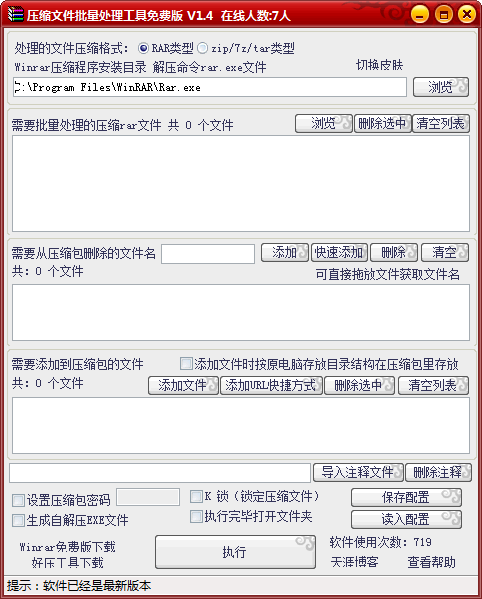The image size is (482, 599).
Task: Toggle 生成自解压EXE文件 checkbox
Action: pos(18,520)
